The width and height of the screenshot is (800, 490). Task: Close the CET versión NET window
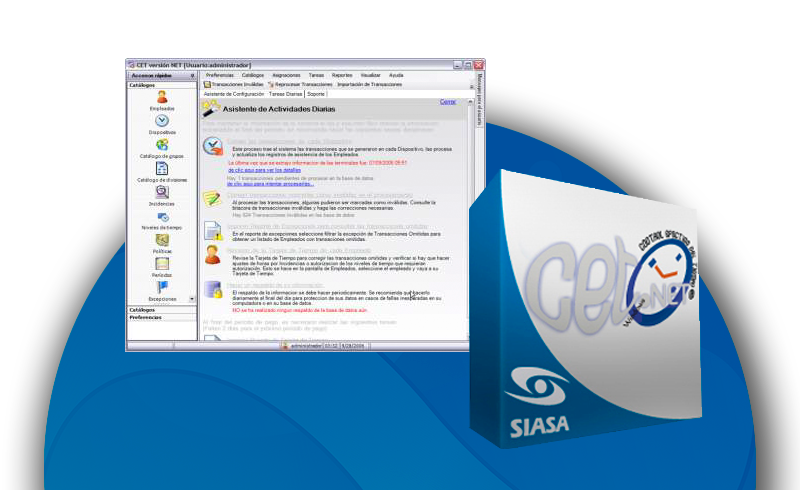click(x=479, y=65)
